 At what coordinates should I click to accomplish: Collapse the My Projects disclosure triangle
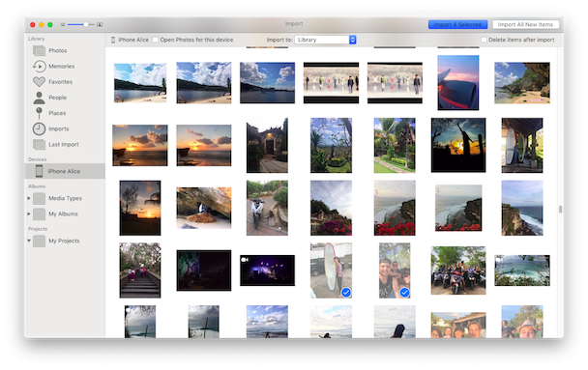coord(29,241)
